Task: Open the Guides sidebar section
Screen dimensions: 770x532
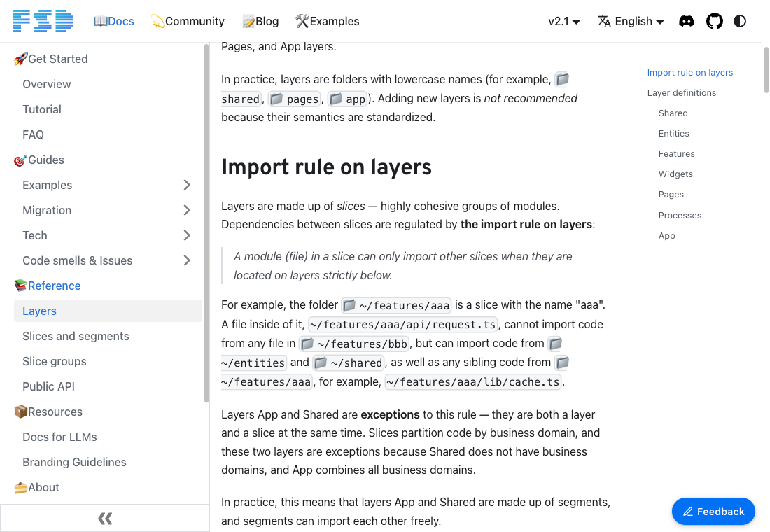Action: point(39,160)
